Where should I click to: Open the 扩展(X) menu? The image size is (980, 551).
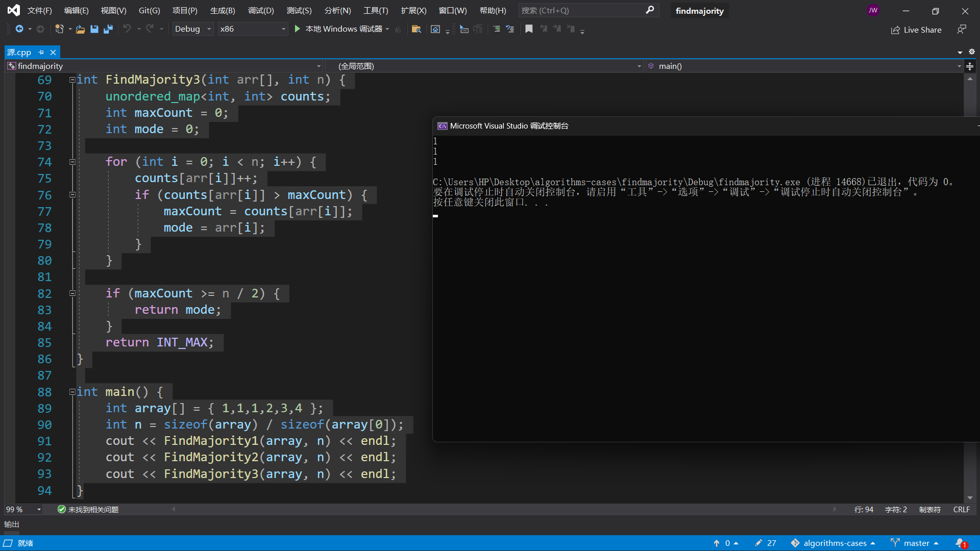[x=413, y=10]
